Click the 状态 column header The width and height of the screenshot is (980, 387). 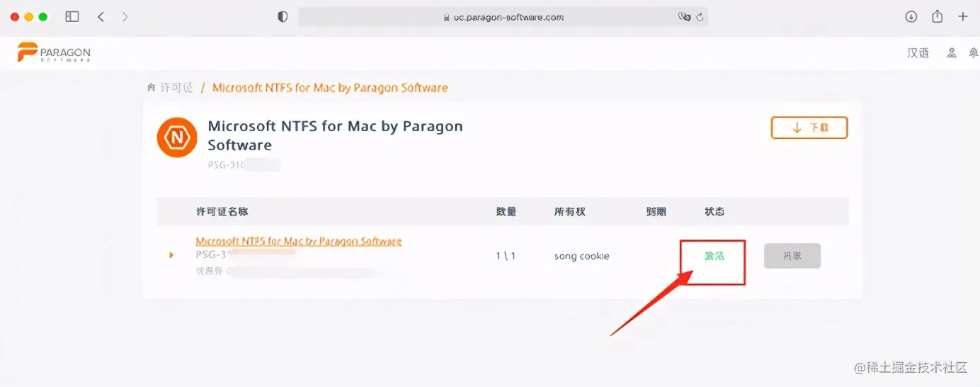pyautogui.click(x=714, y=212)
